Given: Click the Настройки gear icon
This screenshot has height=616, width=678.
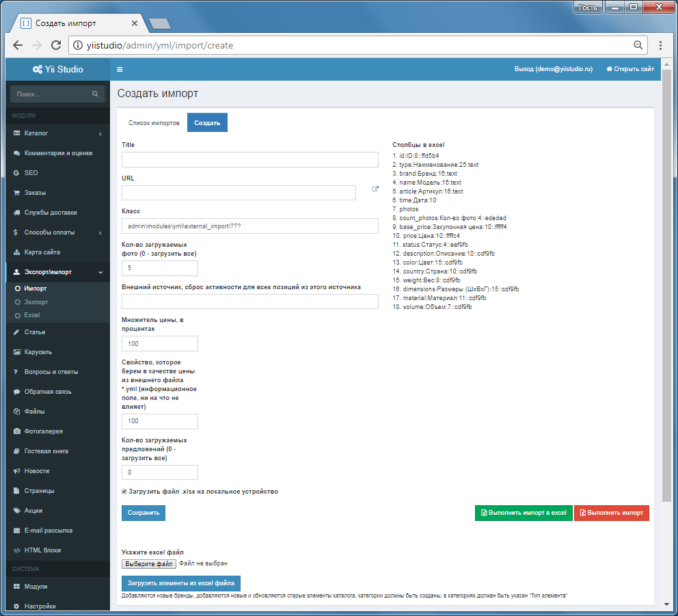Looking at the screenshot, I should click(16, 606).
